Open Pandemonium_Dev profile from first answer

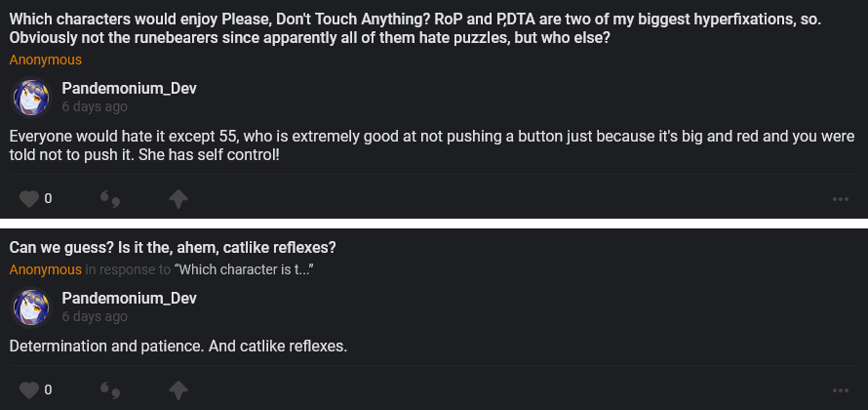(129, 89)
